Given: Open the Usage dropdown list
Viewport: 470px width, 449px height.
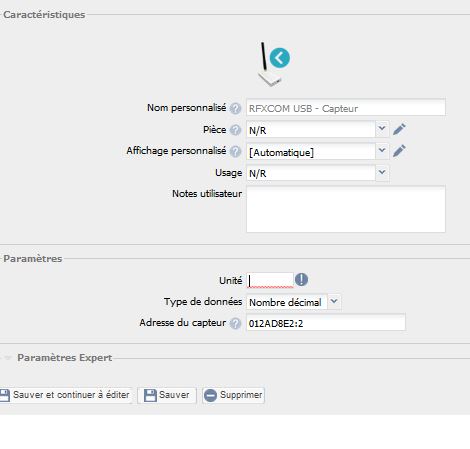Looking at the screenshot, I should point(317,173).
